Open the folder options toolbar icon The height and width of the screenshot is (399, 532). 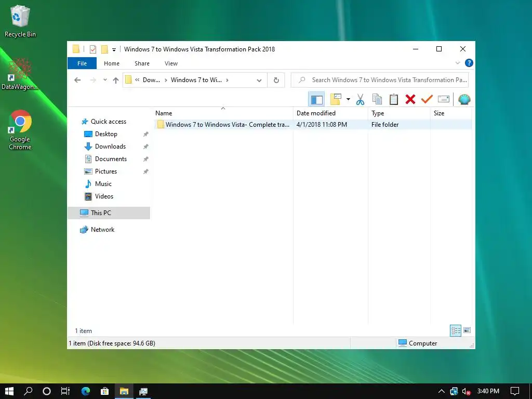coord(336,99)
